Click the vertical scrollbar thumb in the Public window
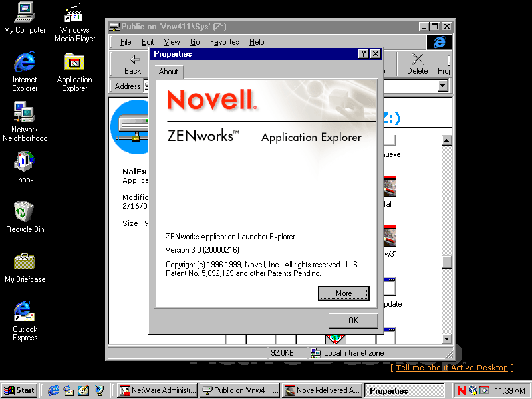532x399 pixels. tap(447, 261)
